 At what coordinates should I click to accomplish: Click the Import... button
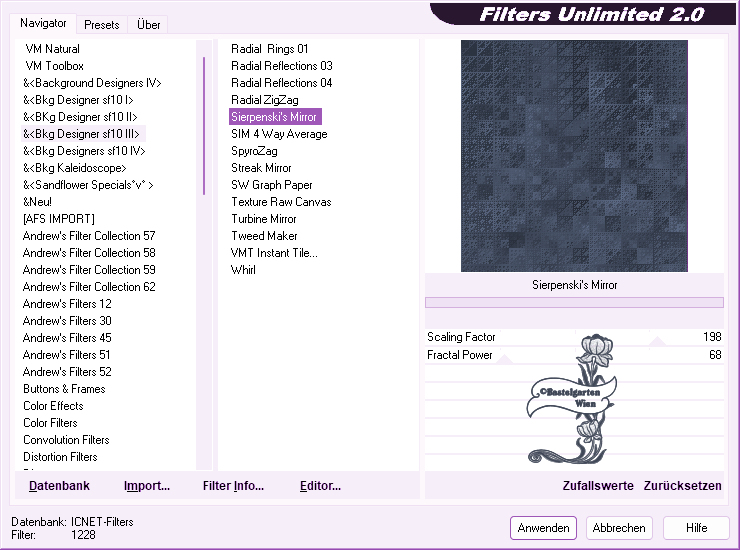click(x=147, y=485)
